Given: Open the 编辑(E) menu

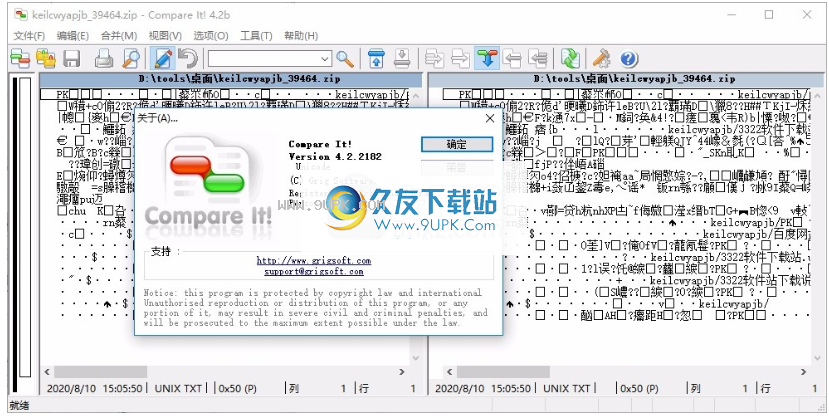Looking at the screenshot, I should [73, 36].
